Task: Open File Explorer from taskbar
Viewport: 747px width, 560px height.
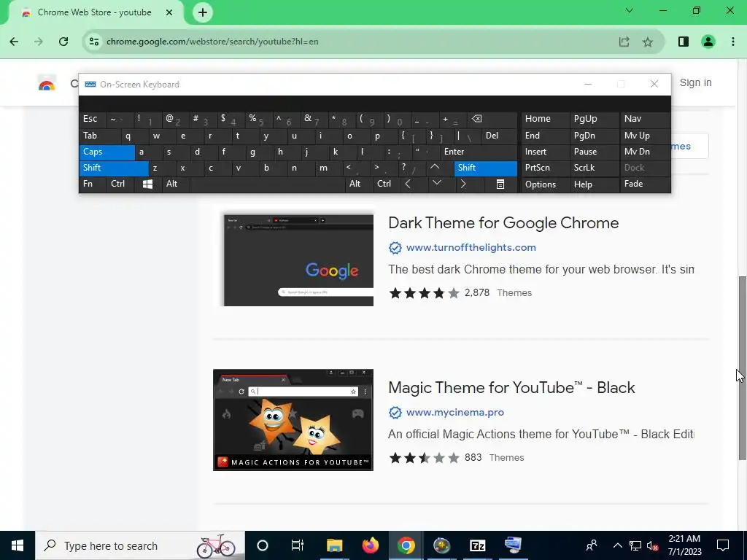Action: click(334, 545)
